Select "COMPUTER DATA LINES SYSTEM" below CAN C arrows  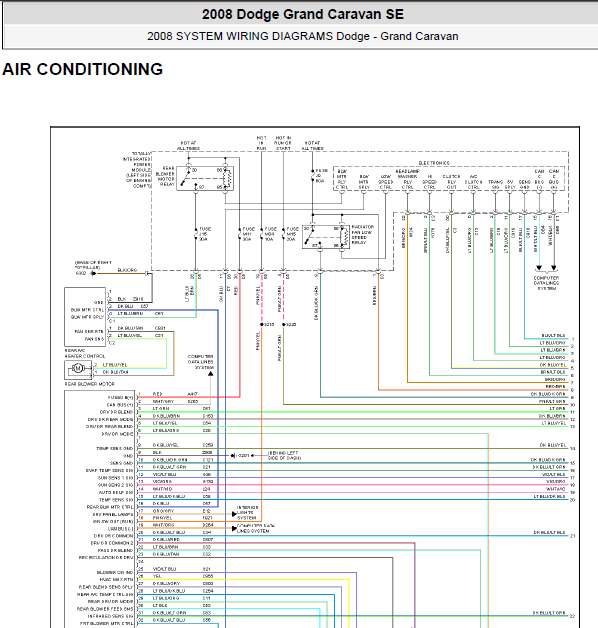[546, 283]
